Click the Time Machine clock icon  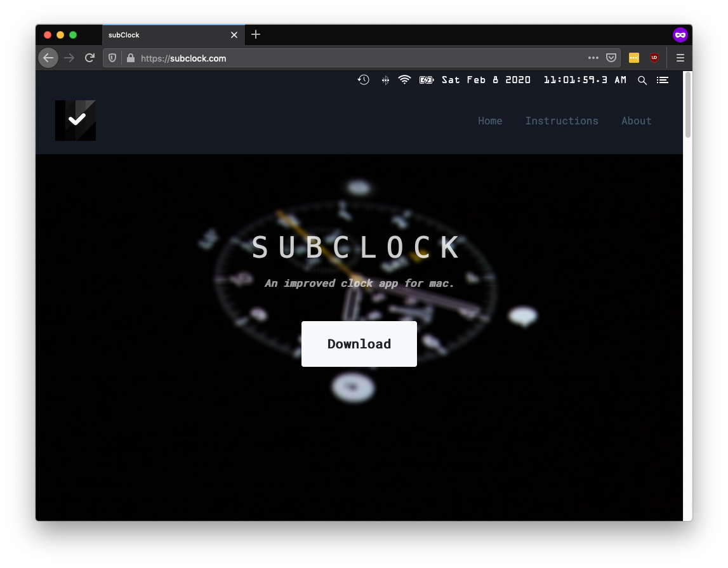coord(364,80)
